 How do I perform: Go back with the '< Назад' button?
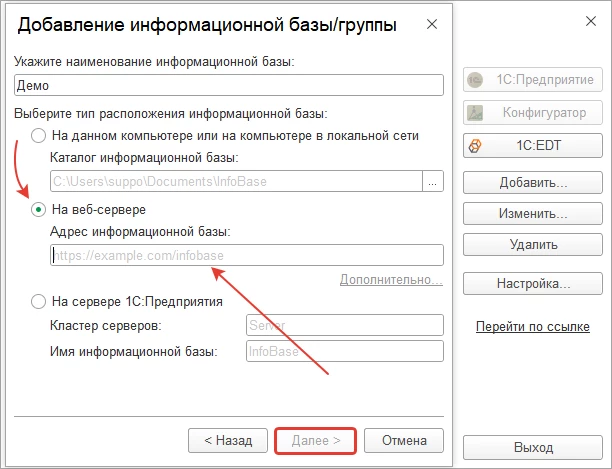[228, 441]
